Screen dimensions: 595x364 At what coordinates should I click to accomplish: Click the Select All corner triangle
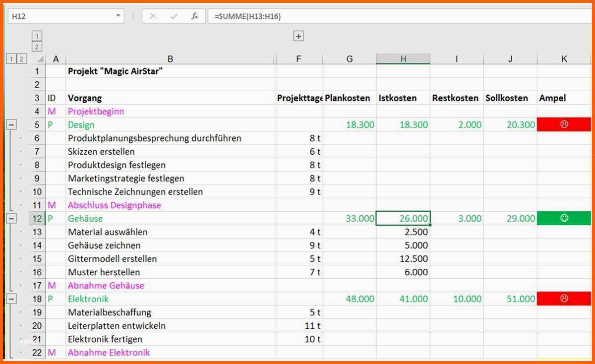coord(40,59)
